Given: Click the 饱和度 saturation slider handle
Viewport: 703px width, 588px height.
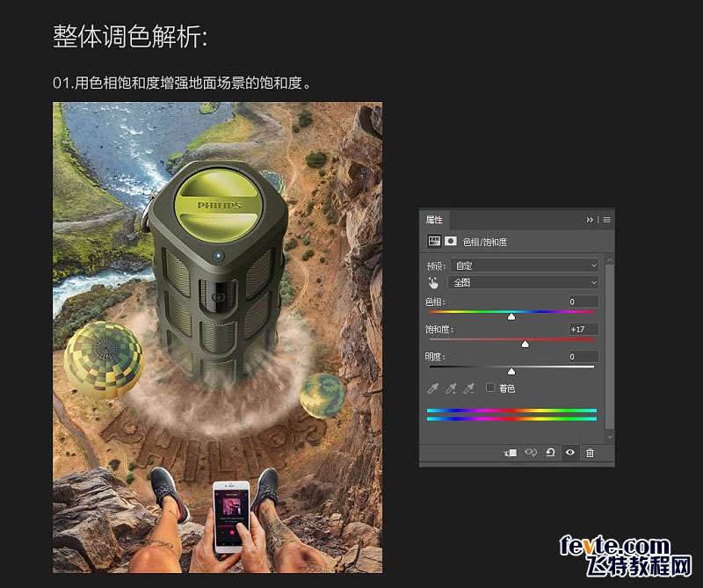Looking at the screenshot, I should click(x=525, y=345).
